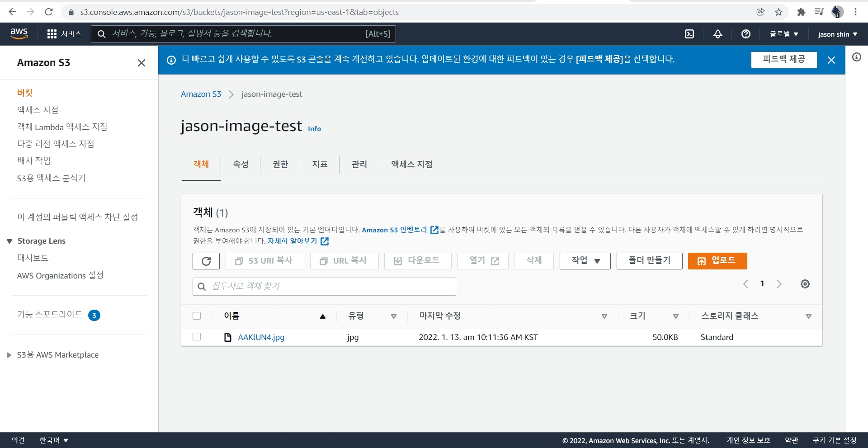Switch to the 권한 tab
The height and width of the screenshot is (448, 868).
coord(280,165)
